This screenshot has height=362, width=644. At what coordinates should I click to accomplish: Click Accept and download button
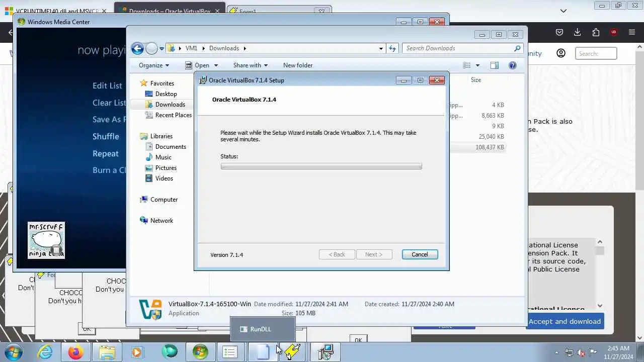coord(565,321)
